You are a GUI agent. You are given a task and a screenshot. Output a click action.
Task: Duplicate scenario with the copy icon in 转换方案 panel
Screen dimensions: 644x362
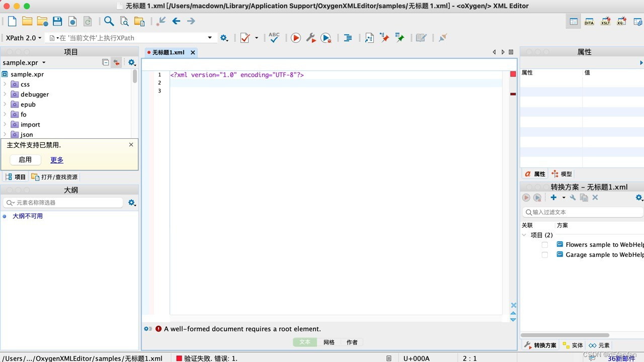point(584,197)
